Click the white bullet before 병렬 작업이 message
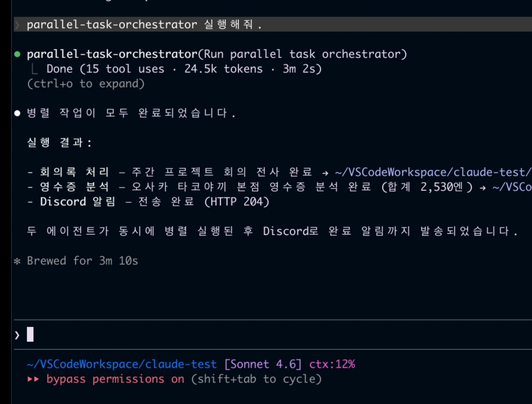This screenshot has height=404, width=532. (x=17, y=113)
